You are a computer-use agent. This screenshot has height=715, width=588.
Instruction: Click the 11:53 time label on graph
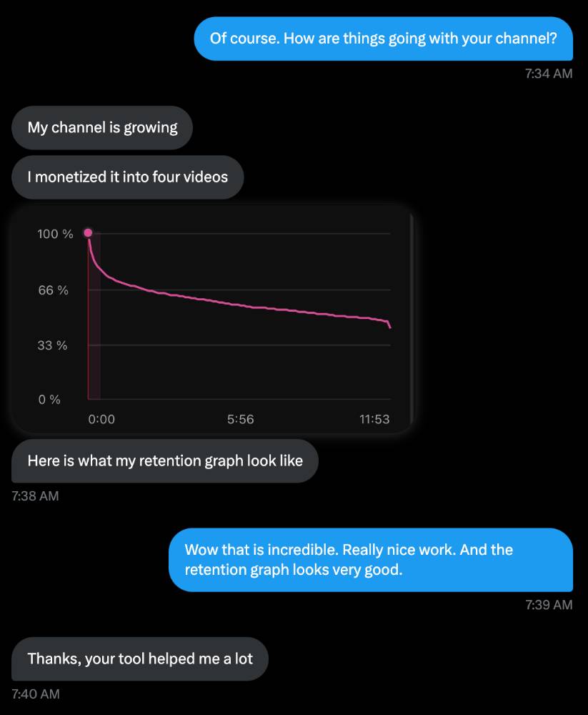pos(374,420)
